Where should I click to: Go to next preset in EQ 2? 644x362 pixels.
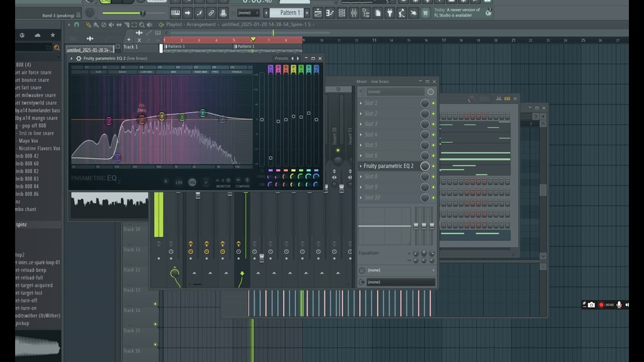[x=298, y=58]
